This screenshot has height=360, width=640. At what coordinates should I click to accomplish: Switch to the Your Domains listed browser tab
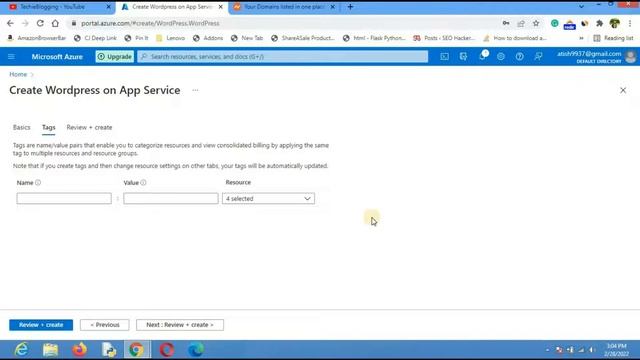(x=284, y=7)
